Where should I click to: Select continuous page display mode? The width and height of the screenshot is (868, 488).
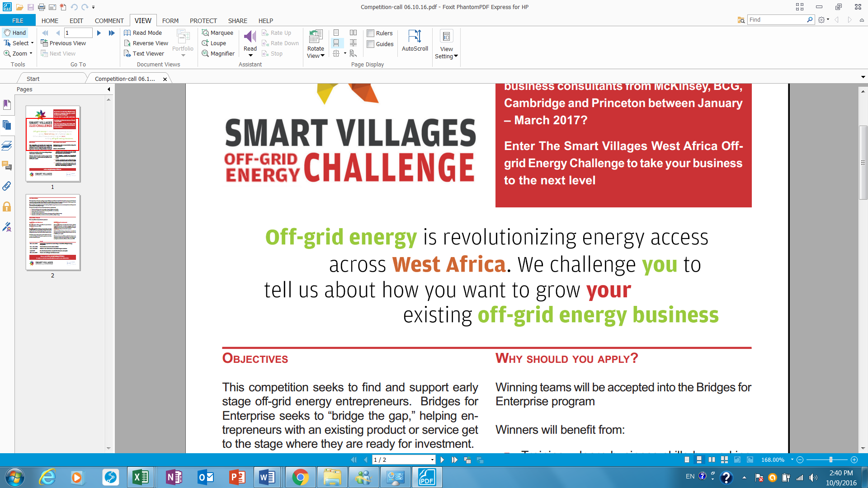click(x=336, y=43)
